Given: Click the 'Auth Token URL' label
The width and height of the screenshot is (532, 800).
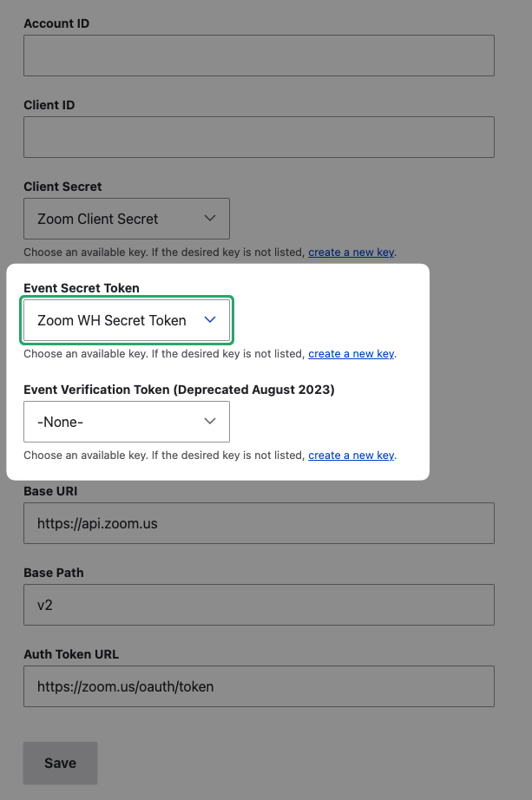Looking at the screenshot, I should pos(71,654).
